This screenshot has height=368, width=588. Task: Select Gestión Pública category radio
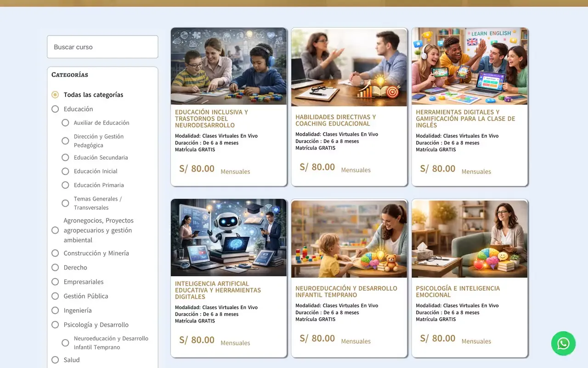(x=55, y=296)
